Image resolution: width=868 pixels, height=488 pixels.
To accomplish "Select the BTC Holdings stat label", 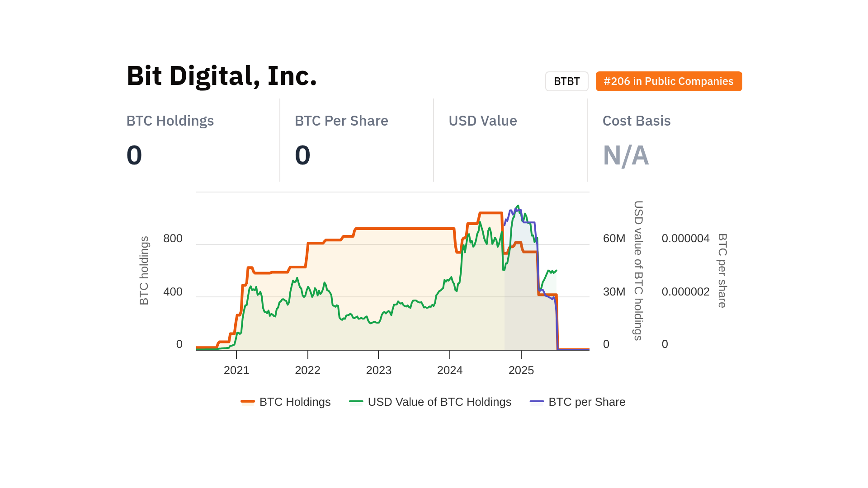I will (170, 121).
